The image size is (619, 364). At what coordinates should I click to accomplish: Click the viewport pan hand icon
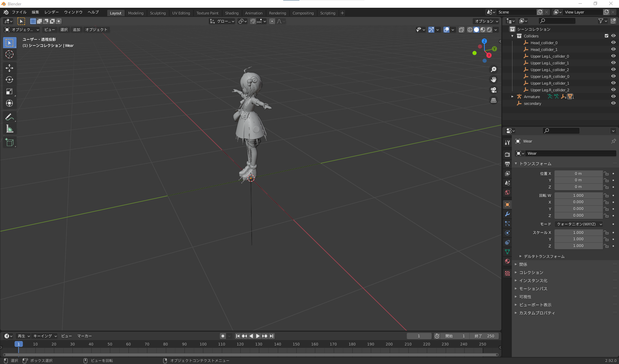[x=494, y=80]
